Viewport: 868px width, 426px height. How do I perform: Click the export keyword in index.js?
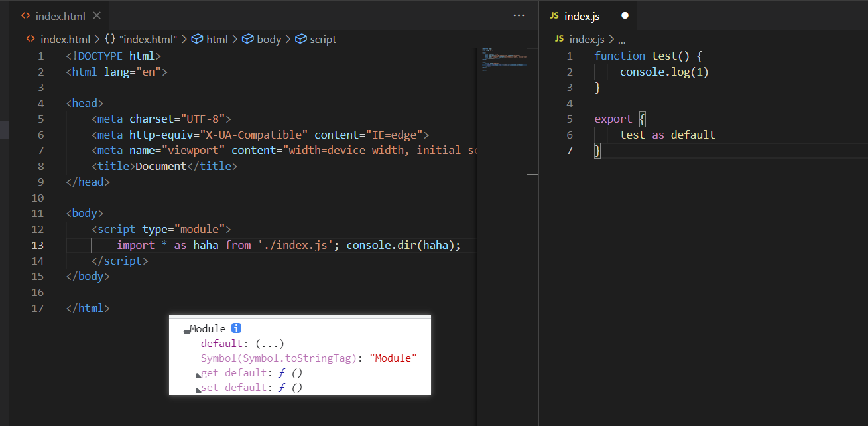[613, 119]
